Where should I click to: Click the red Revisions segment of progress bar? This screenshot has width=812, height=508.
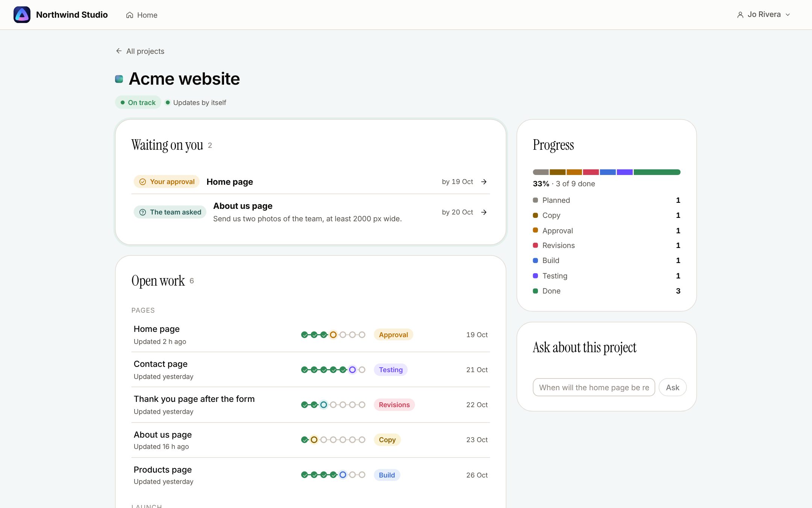[591, 172]
